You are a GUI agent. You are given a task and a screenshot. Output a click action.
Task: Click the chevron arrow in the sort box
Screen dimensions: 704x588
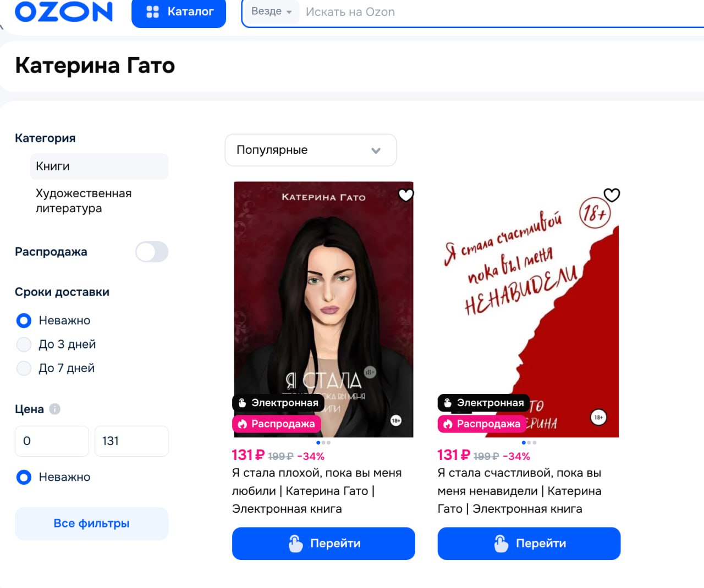coord(376,151)
